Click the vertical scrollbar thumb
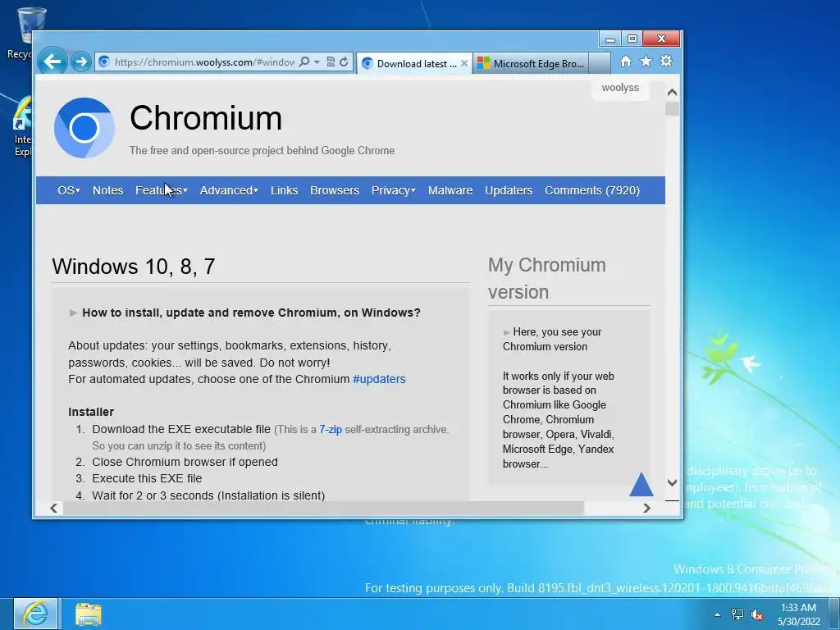840x630 pixels. pyautogui.click(x=672, y=109)
